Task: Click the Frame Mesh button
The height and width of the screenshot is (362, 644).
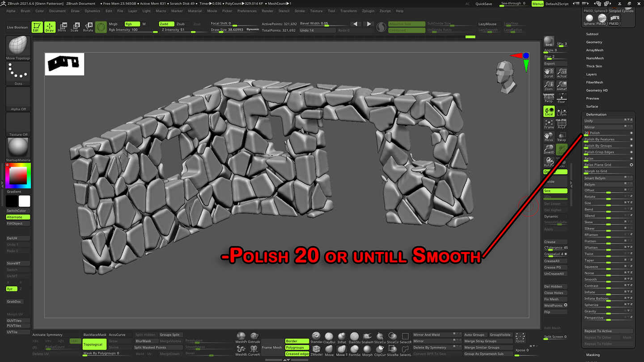Action: tap(272, 347)
